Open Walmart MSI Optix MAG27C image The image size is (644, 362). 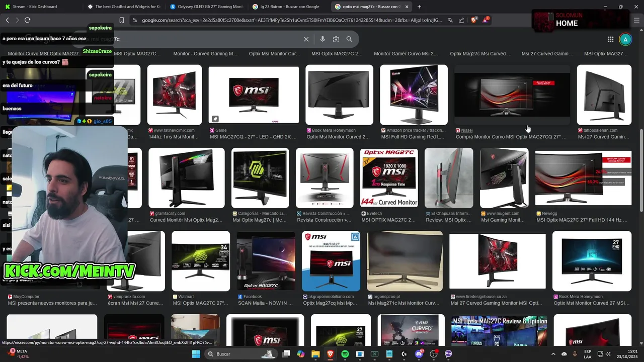(x=201, y=261)
